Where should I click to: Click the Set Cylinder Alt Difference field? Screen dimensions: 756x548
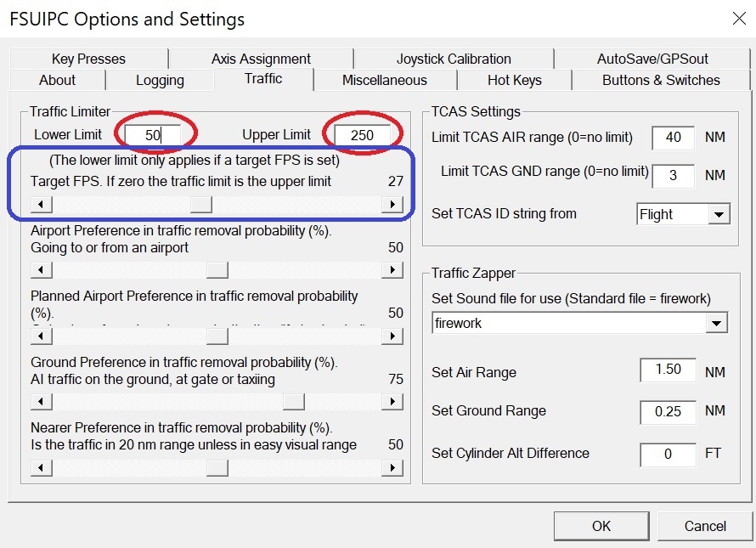pyautogui.click(x=669, y=455)
